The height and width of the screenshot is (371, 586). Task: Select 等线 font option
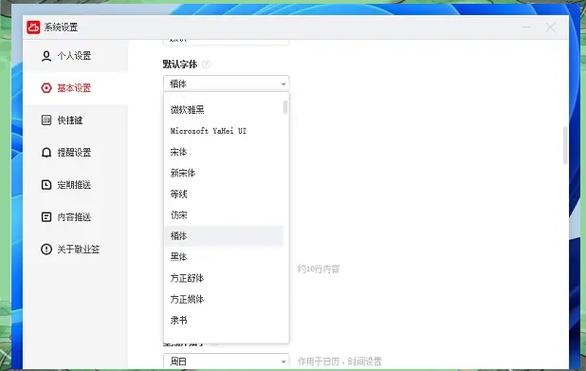223,194
